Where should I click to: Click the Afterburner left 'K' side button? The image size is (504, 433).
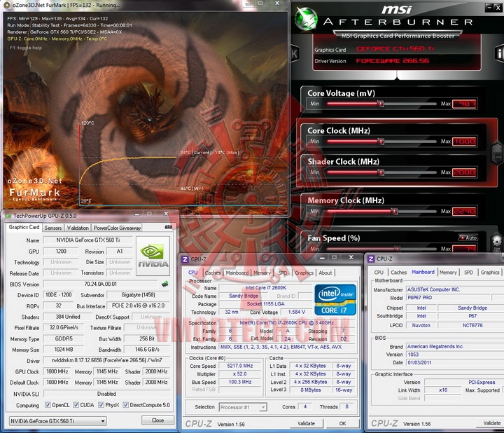click(x=295, y=54)
